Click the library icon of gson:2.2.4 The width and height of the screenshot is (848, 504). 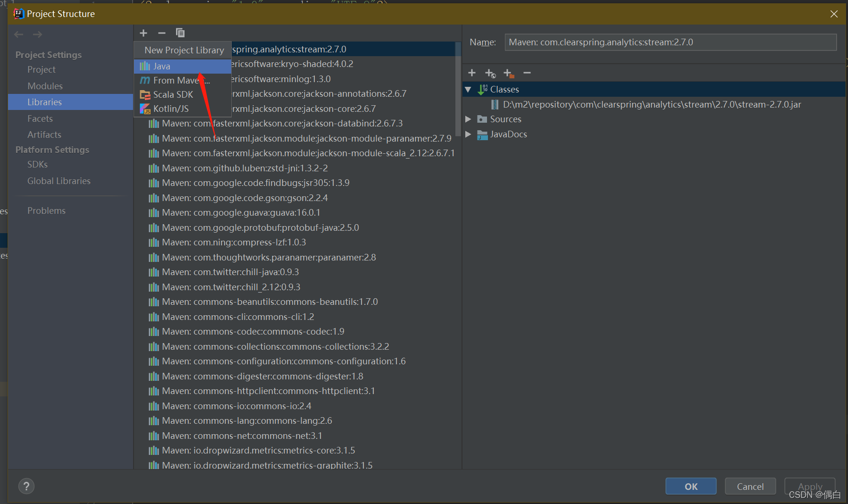pos(154,198)
